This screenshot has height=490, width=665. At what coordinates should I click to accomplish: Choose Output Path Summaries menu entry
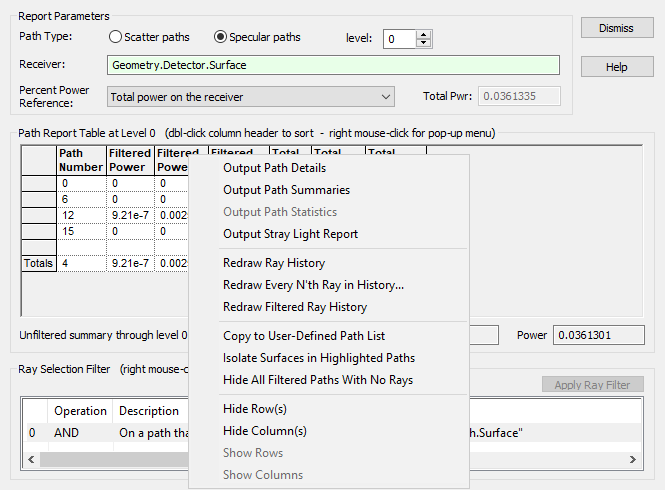tap(286, 190)
